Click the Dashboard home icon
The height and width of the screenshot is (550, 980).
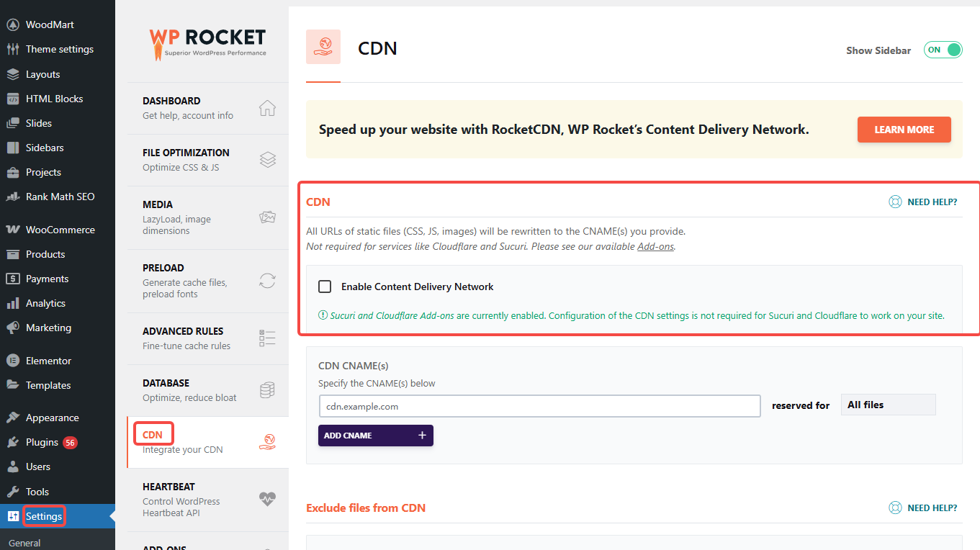[267, 108]
